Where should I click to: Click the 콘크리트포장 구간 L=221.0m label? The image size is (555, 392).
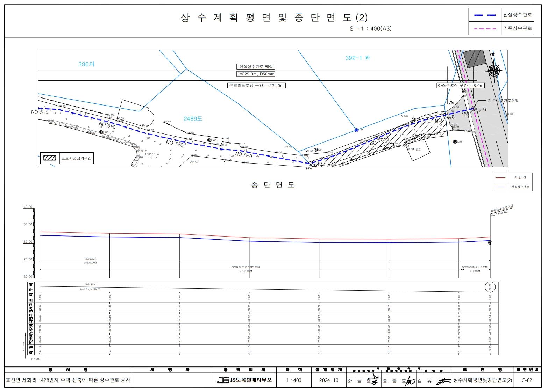pyautogui.click(x=256, y=86)
